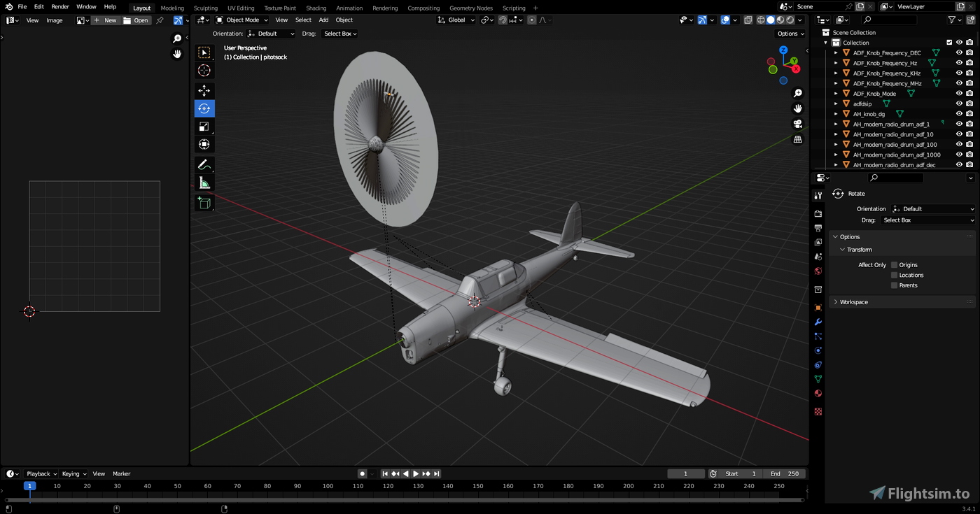980x514 pixels.
Task: Click the blue Z axis gizmo ball
Action: pos(783,50)
